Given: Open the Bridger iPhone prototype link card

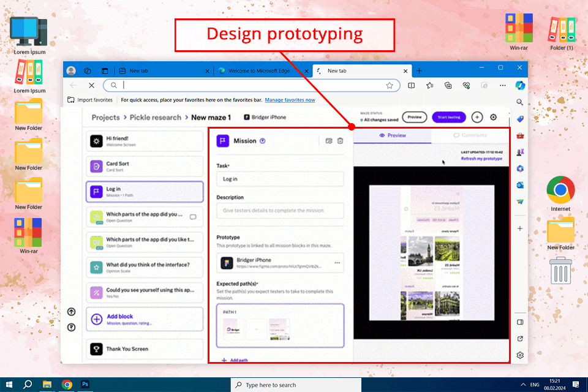Looking at the screenshot, I should click(x=280, y=263).
